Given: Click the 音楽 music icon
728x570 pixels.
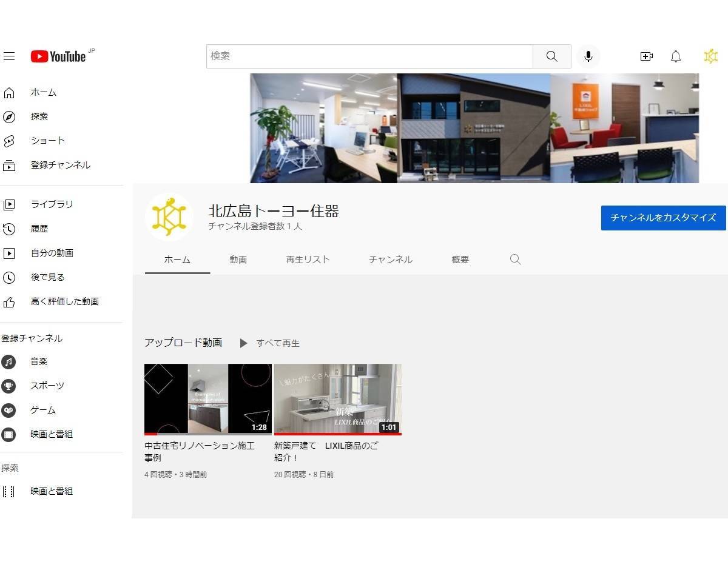Looking at the screenshot, I should 8,361.
